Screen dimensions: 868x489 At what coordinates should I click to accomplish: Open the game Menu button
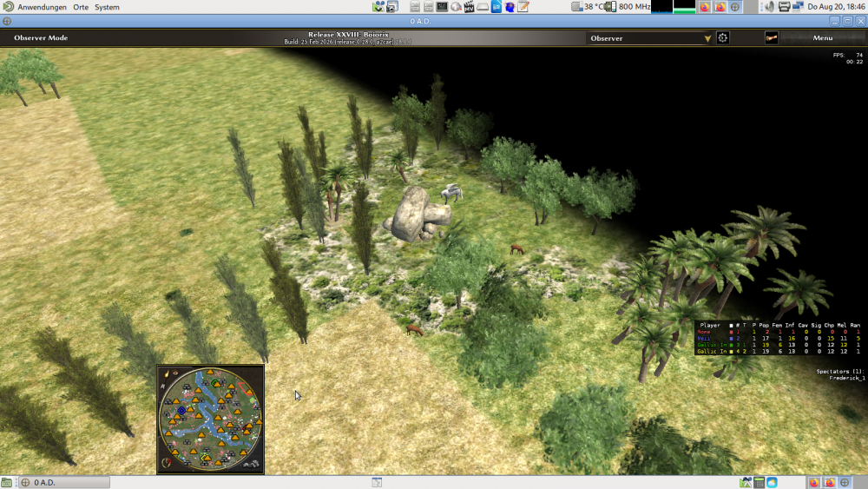[823, 37]
